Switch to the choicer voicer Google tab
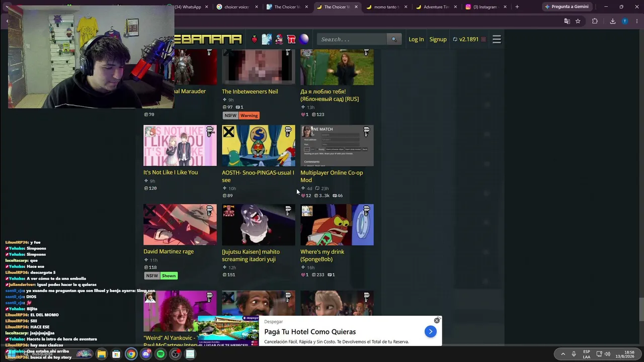644x362 pixels. pos(237,7)
